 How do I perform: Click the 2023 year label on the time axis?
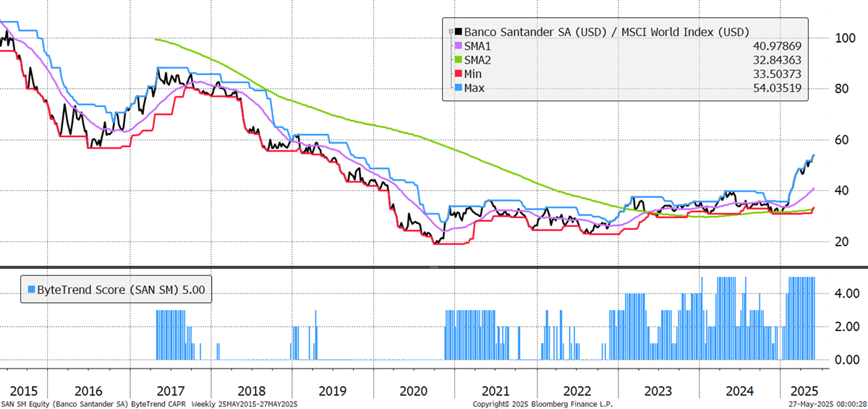(659, 391)
